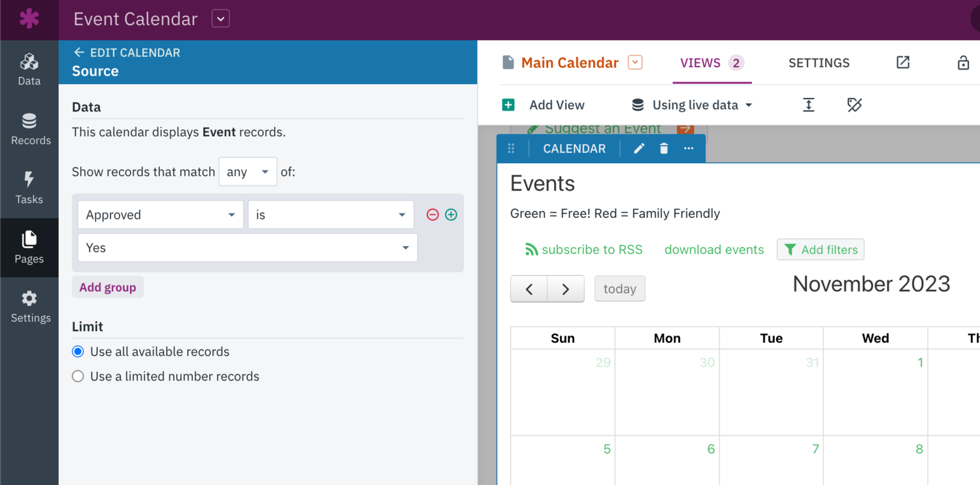Viewport: 980px width, 485px height.
Task: Click the vertical spacing adjustment icon
Action: pyautogui.click(x=808, y=104)
